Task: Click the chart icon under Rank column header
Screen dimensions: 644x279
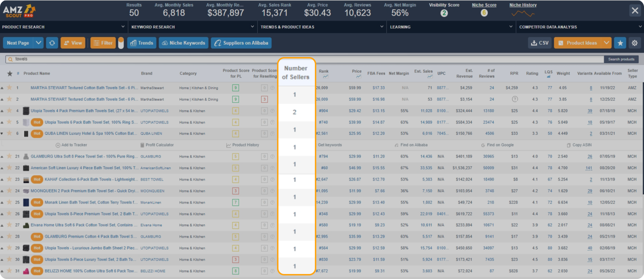Action: tap(325, 77)
